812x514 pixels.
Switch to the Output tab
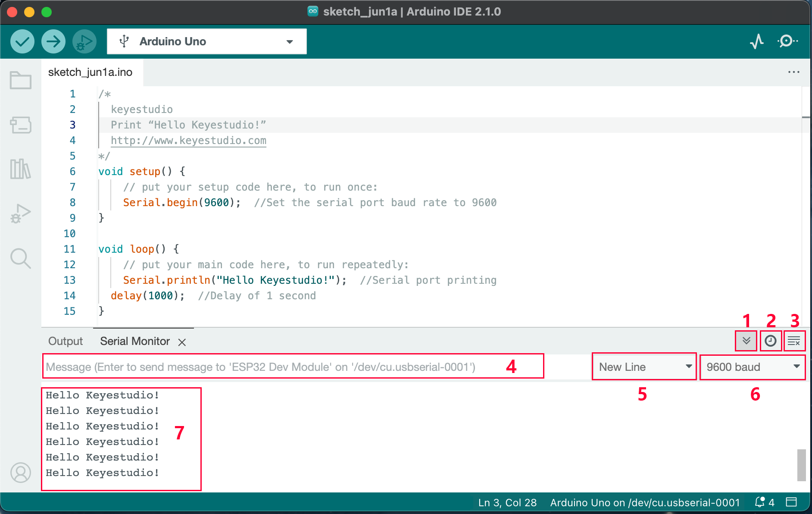click(x=66, y=341)
